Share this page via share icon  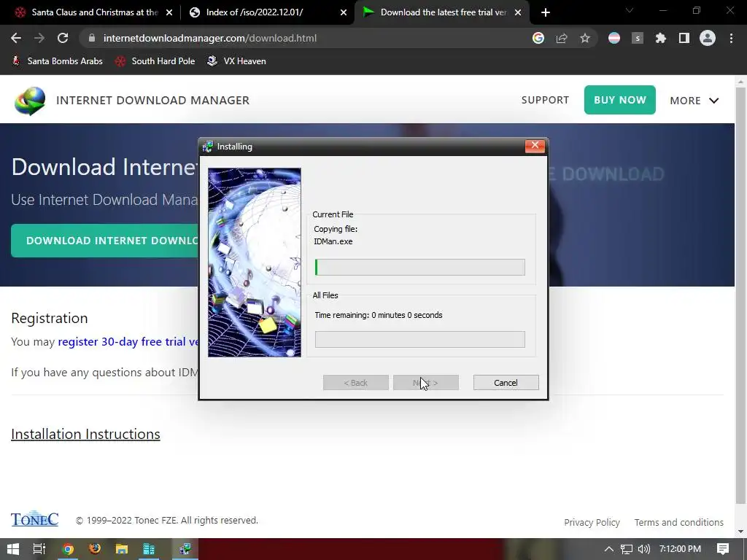(562, 38)
